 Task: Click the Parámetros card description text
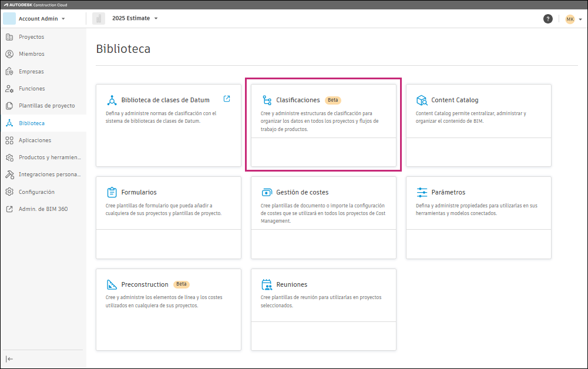(476, 209)
